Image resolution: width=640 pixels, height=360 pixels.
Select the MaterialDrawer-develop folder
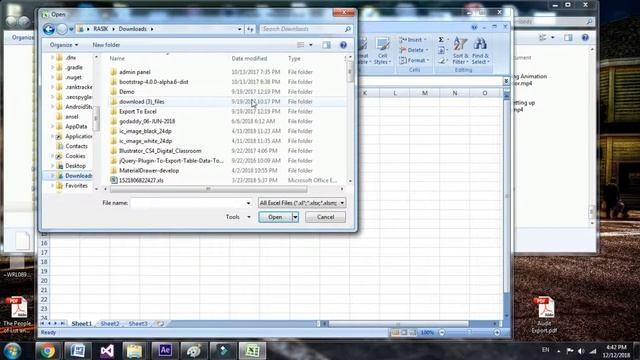pos(149,171)
